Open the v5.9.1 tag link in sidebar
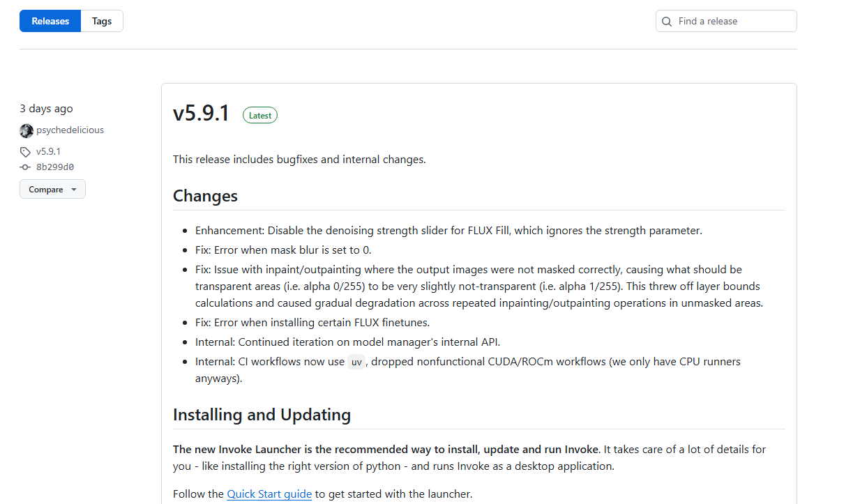 point(48,151)
